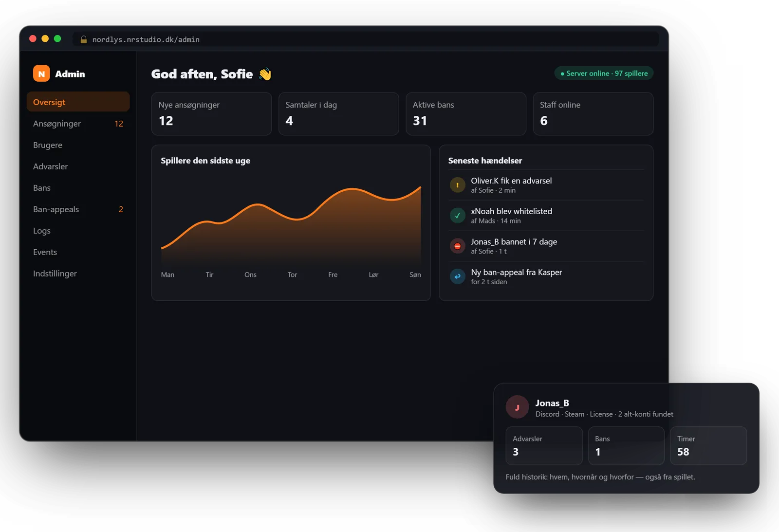Click the "xNoah blev whitelisted" event text
Image resolution: width=779 pixels, height=532 pixels.
click(511, 211)
